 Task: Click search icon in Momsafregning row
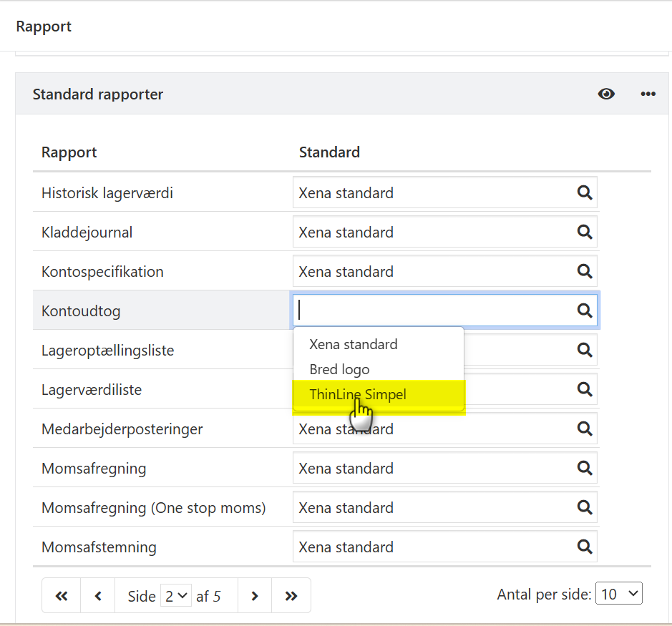pyautogui.click(x=585, y=468)
